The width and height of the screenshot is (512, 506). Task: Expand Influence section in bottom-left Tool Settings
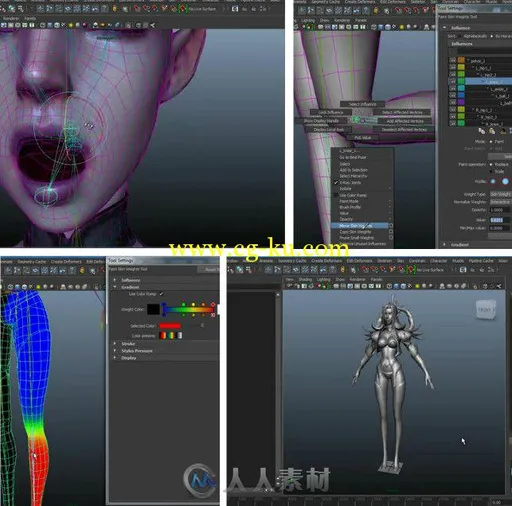tap(115, 280)
